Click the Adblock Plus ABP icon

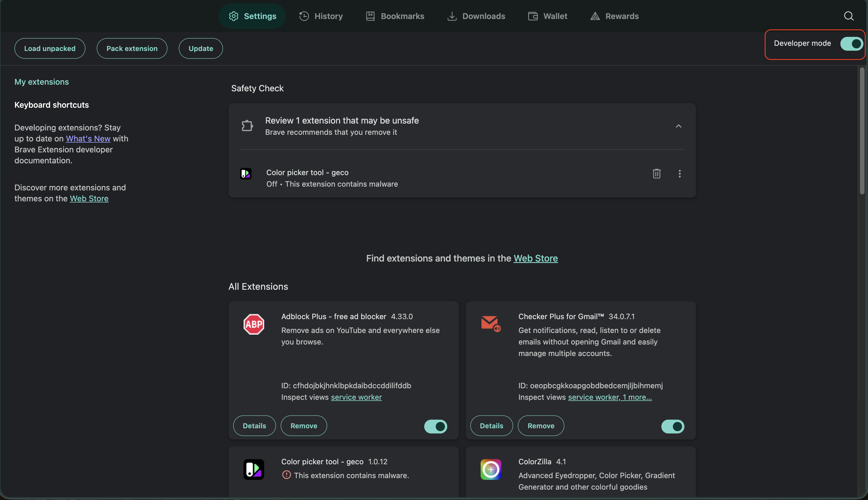pos(253,323)
